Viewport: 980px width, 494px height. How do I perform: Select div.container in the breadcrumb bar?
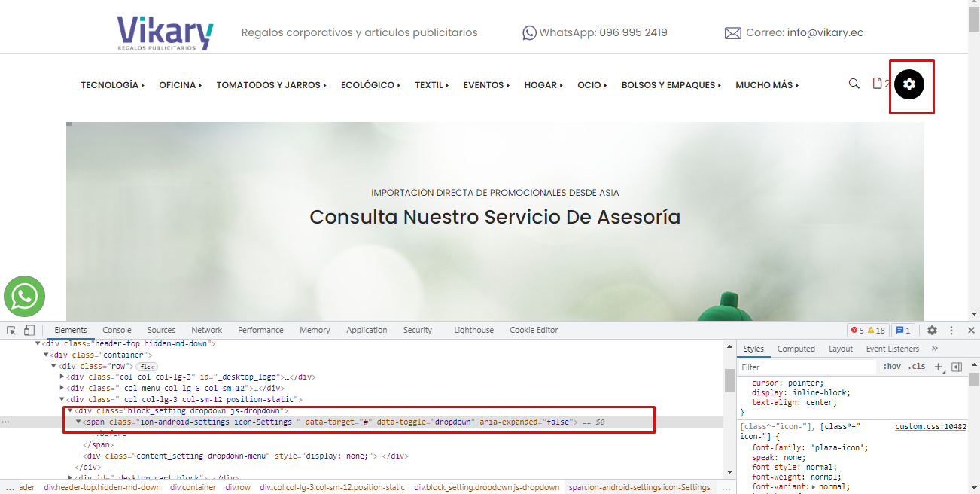tap(193, 487)
